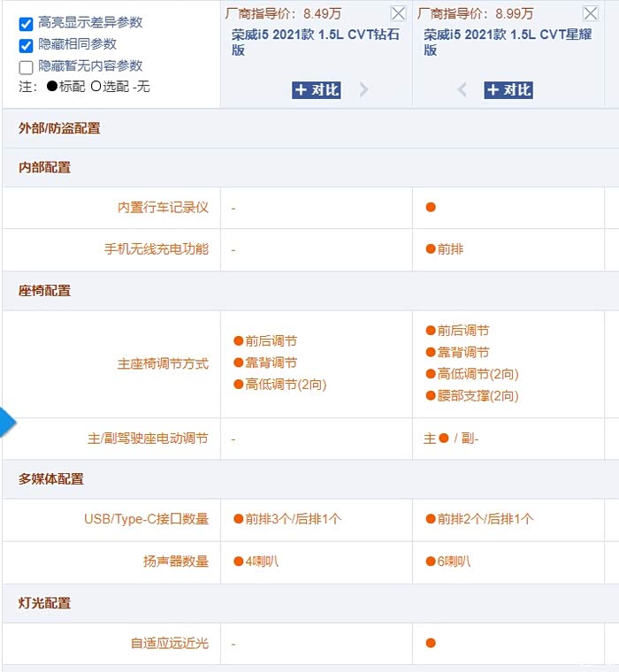Screen dimensions: 619x672
Task: Click 高低调节(2向) in the 钻石版 column
Action: click(x=280, y=385)
